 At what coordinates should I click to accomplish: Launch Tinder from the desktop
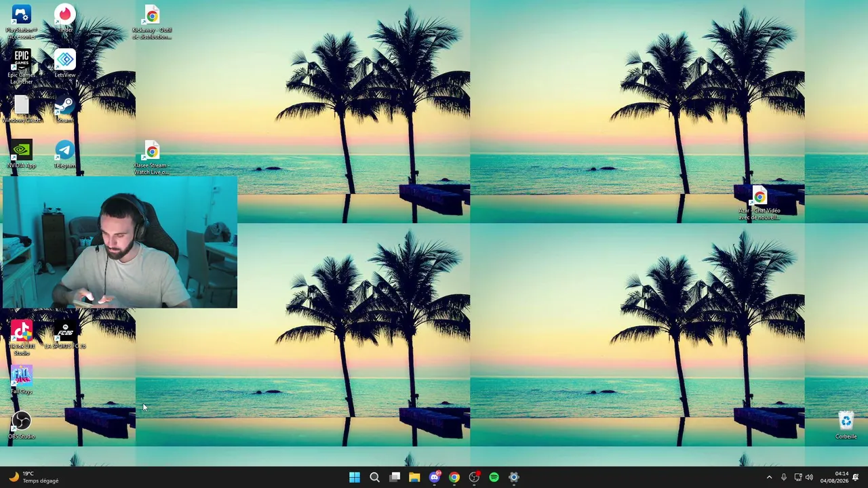(x=65, y=19)
